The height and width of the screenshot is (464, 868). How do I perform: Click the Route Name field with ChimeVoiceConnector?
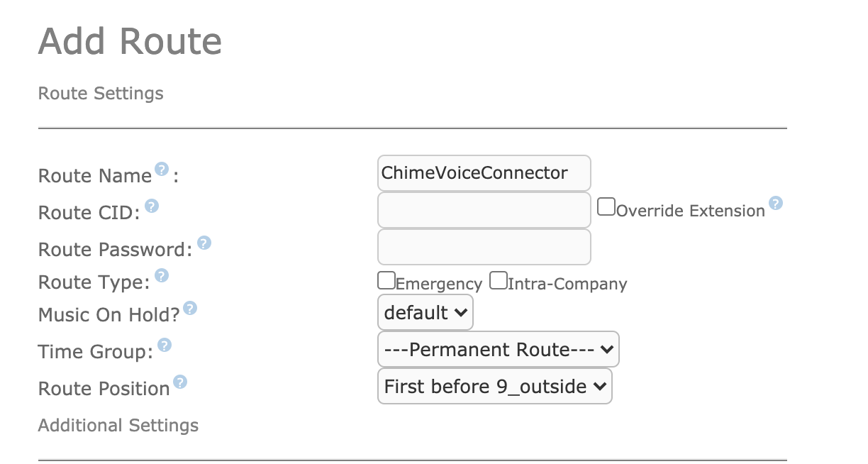coord(484,173)
